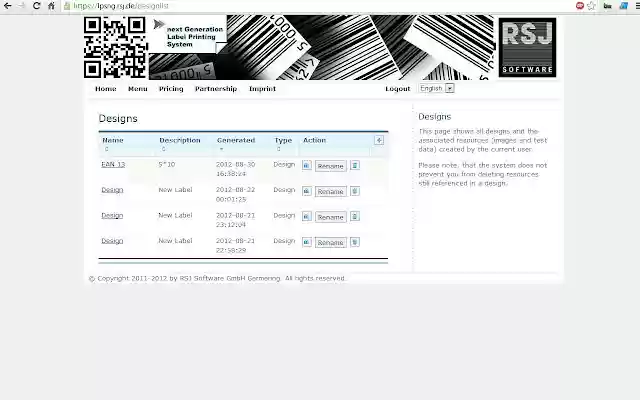Click the edit icon in the 22:58:29 Design row

(x=307, y=242)
